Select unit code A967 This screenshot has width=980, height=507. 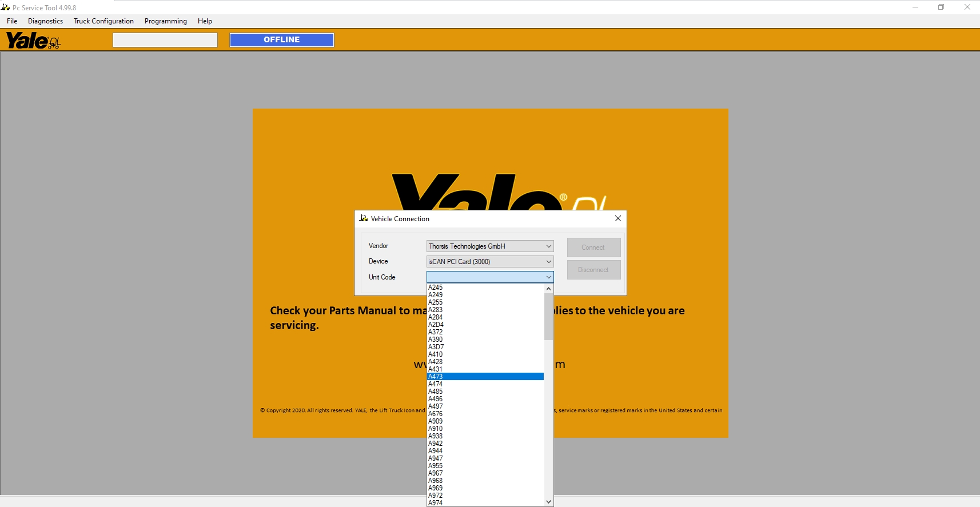[485, 473]
